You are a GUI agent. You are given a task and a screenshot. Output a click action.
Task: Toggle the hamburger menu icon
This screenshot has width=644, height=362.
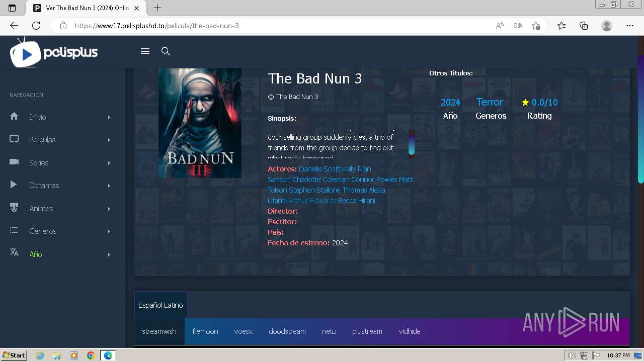click(x=145, y=51)
